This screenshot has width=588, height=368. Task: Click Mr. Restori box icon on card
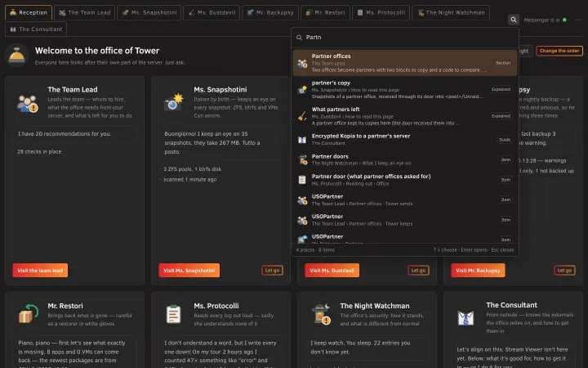click(28, 314)
